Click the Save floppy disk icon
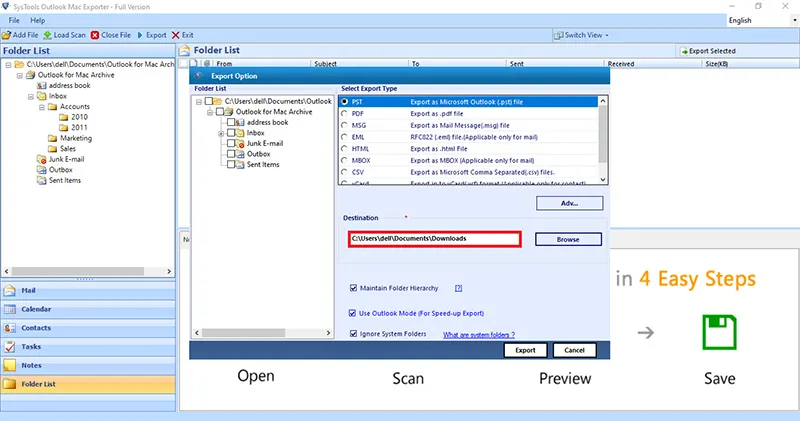 [x=719, y=332]
